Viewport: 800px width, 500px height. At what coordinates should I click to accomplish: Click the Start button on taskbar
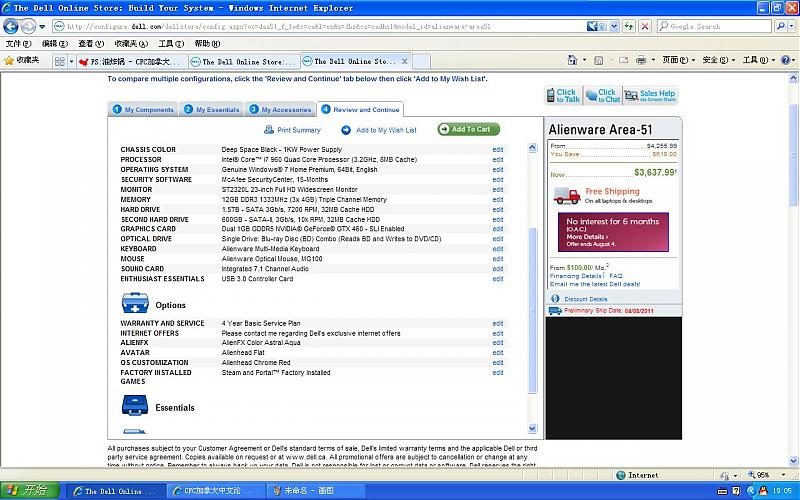coord(31,491)
